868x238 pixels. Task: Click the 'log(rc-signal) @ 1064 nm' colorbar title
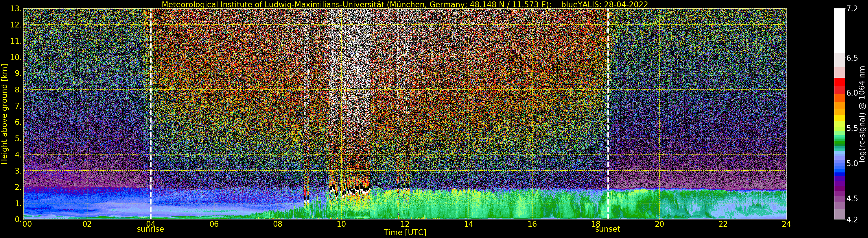862,114
